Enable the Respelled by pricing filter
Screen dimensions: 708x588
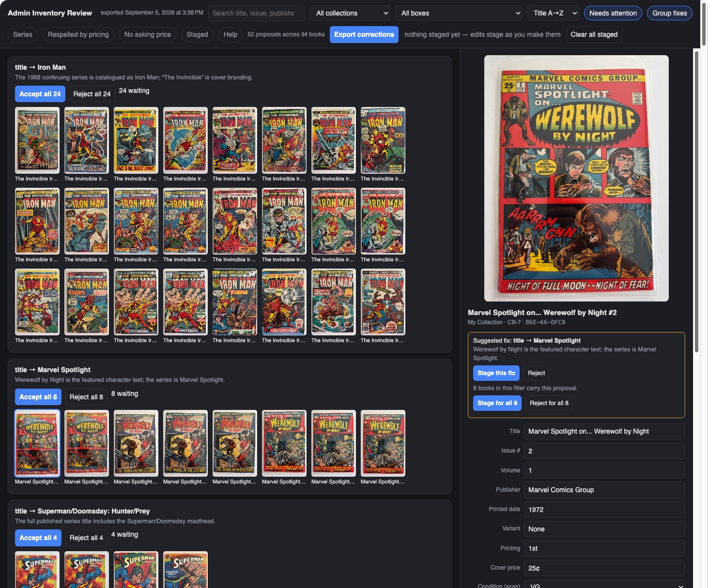point(78,34)
